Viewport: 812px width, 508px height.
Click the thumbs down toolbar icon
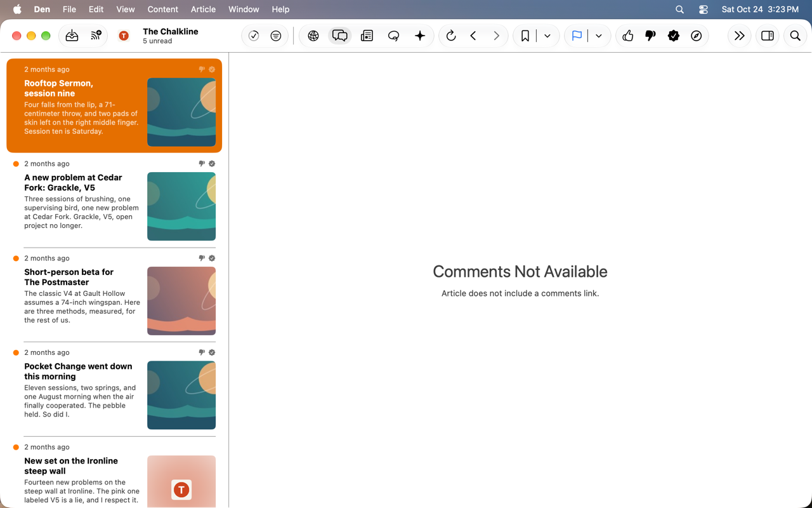pos(650,36)
